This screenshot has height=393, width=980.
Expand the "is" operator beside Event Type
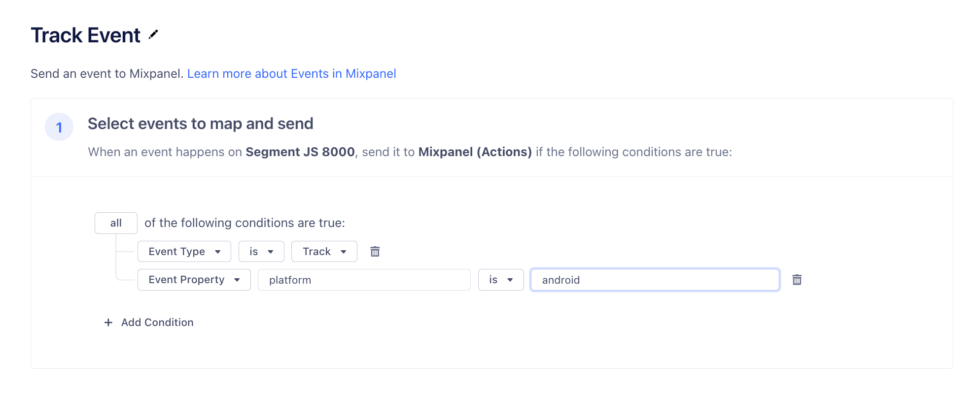tap(261, 252)
